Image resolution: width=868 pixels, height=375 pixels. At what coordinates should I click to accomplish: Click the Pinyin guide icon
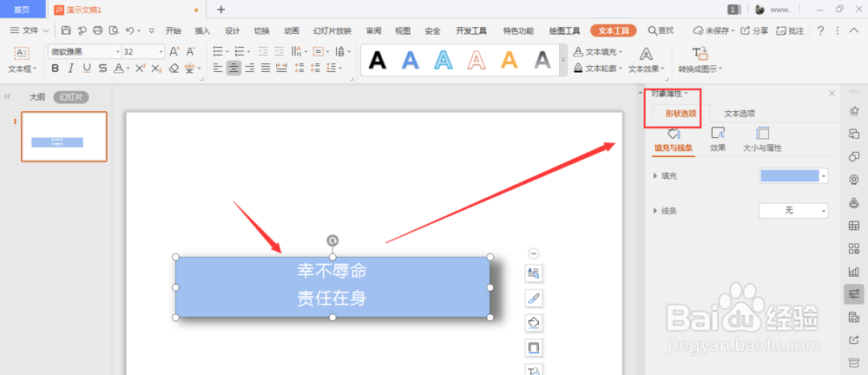pos(190,68)
